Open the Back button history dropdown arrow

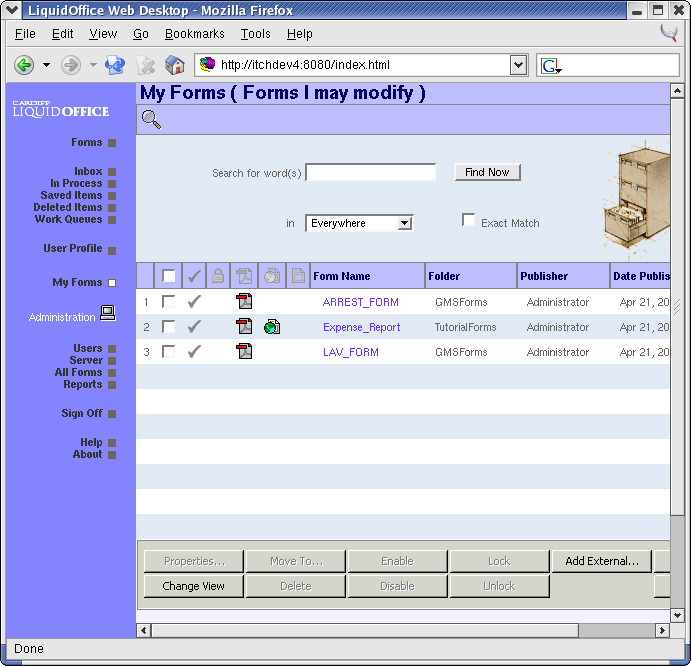tap(46, 65)
